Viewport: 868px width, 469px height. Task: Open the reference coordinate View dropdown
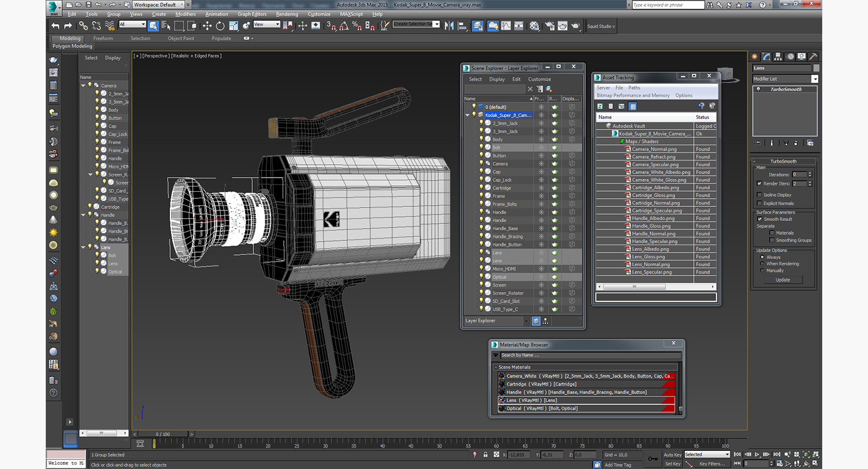pyautogui.click(x=267, y=25)
